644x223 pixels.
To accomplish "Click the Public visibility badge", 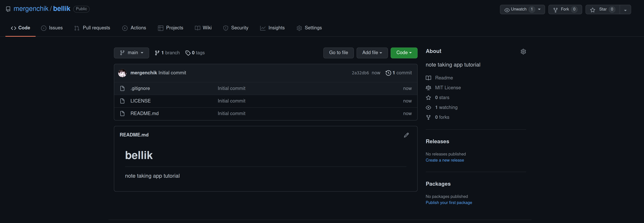I will tap(81, 9).
